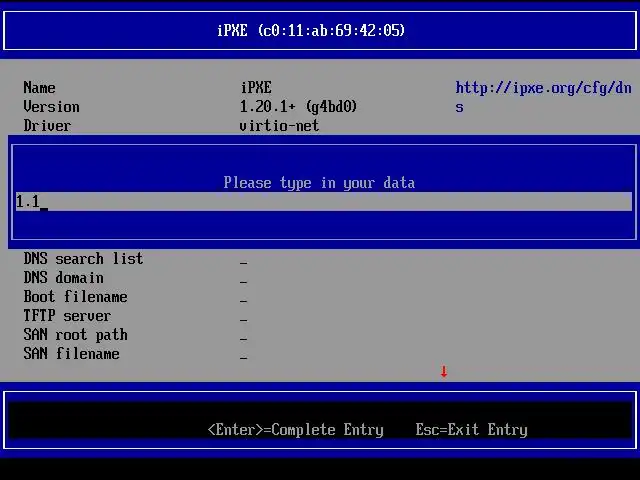
Task: Click the <Enter>=Complete Entry hint
Action: 296,430
